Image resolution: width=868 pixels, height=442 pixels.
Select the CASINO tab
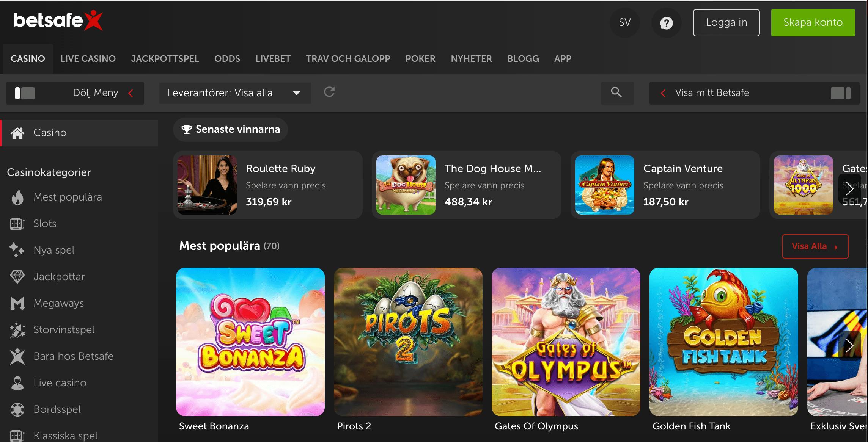[x=28, y=59]
